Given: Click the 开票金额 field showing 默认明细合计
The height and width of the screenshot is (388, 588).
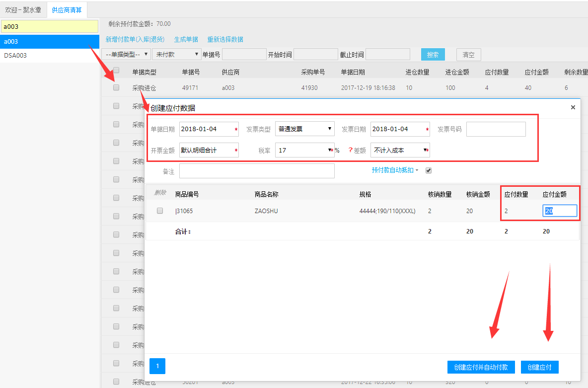Looking at the screenshot, I should coord(209,150).
